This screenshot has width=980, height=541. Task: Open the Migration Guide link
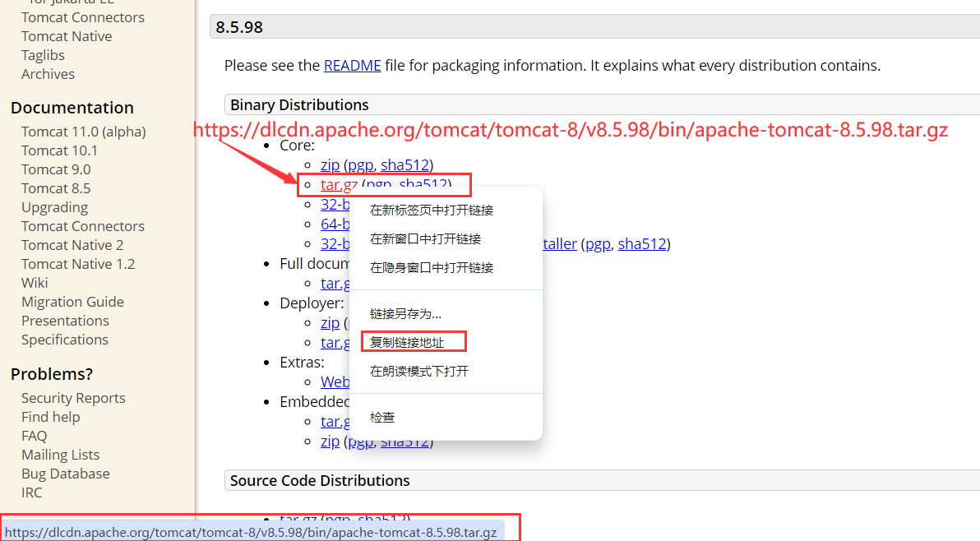point(72,302)
